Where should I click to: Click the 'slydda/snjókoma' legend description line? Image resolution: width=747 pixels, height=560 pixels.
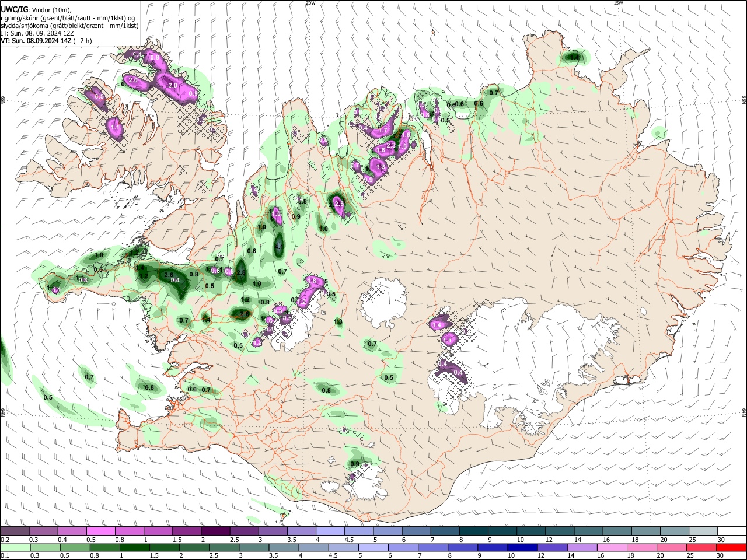coord(69,26)
